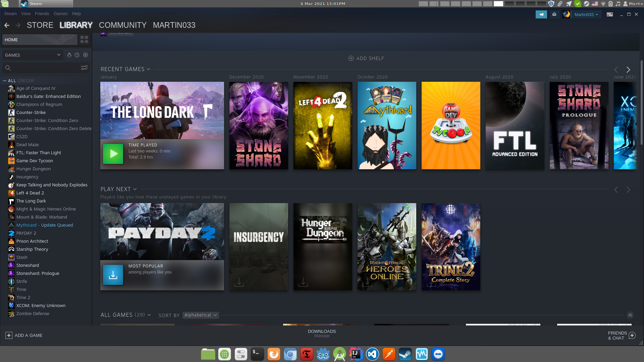Click Play Next shelf left arrow
The height and width of the screenshot is (362, 644).
[616, 190]
